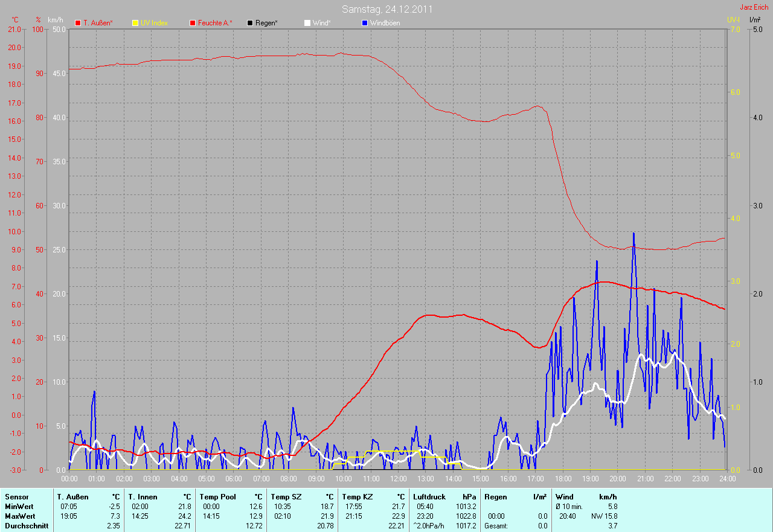Select the minimum pressure value '1013.2'

click(x=466, y=507)
